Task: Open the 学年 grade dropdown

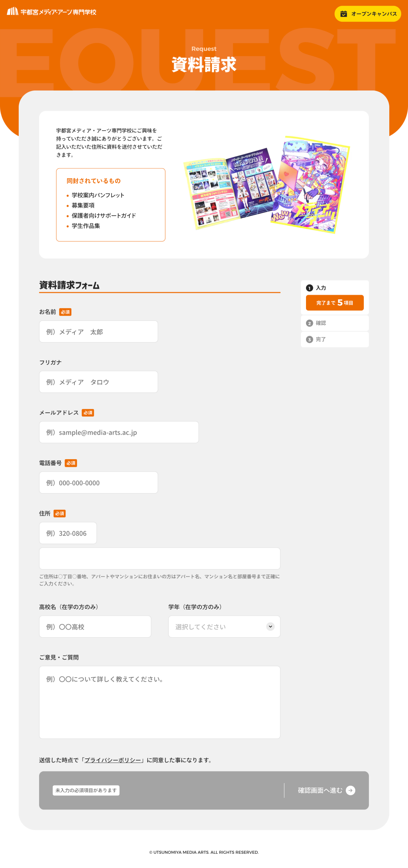Action: tap(224, 627)
